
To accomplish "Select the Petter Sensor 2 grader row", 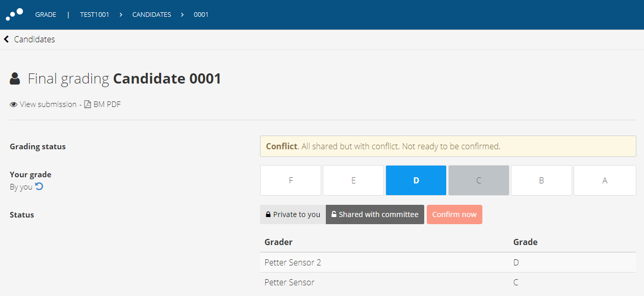I will [448, 263].
